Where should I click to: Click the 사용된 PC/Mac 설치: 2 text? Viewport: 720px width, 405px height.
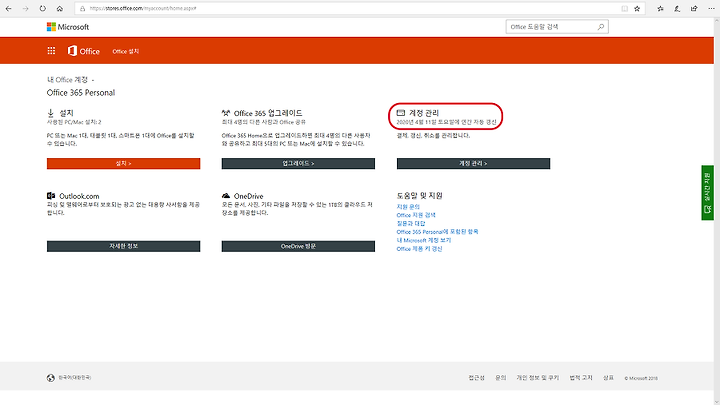click(74, 123)
